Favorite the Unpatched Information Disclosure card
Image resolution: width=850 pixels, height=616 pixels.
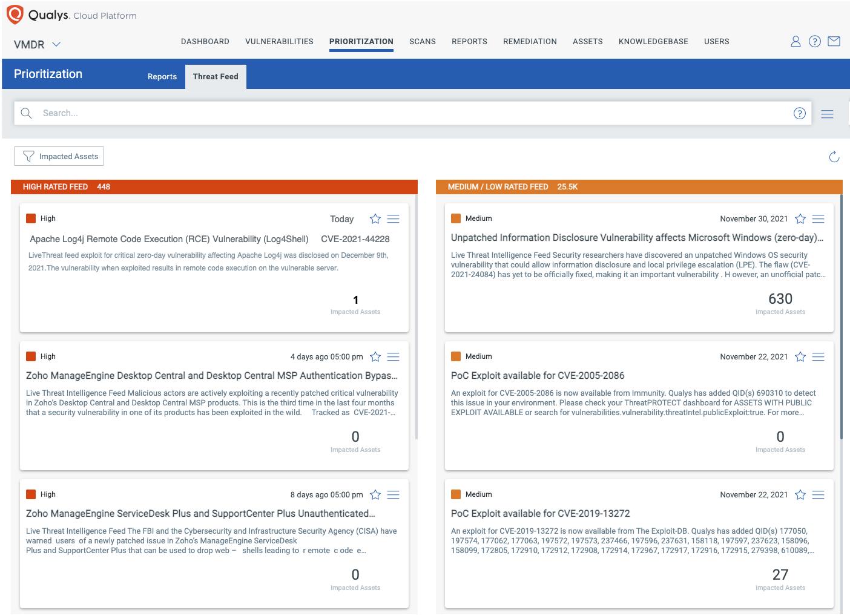point(800,218)
